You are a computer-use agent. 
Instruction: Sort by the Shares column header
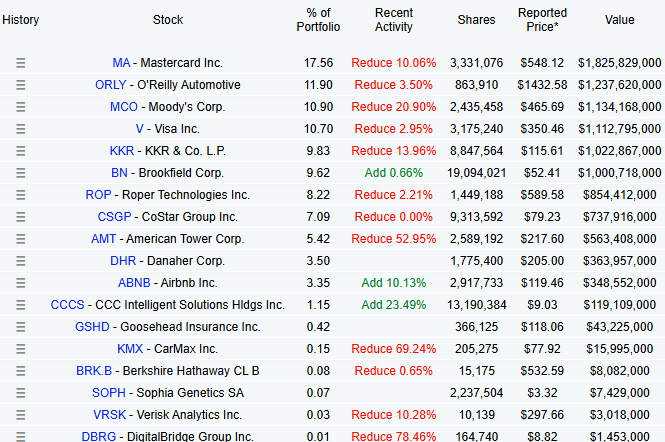coord(476,20)
